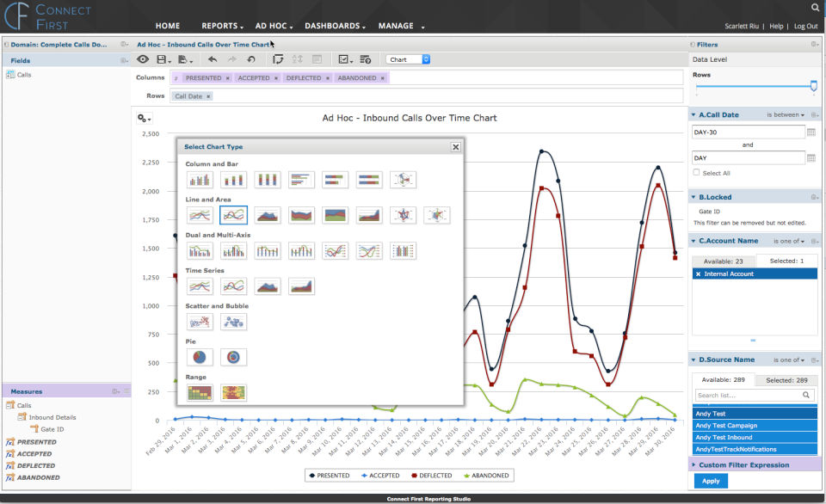Deselect Internal Account in account filter
Viewport: 826px width, 504px height.
coord(698,274)
